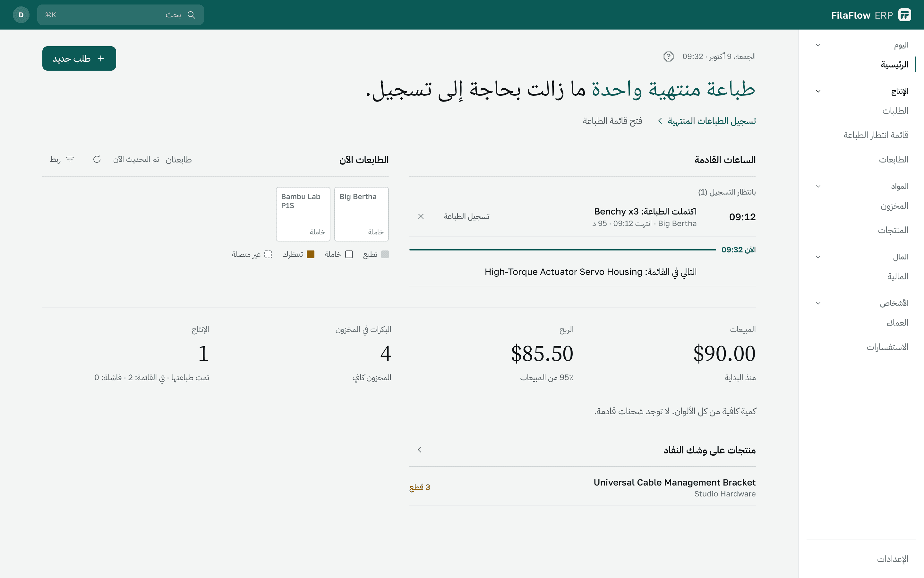This screenshot has height=578, width=924.
Task: Click فتح قائمة الطباعة link
Action: click(612, 121)
